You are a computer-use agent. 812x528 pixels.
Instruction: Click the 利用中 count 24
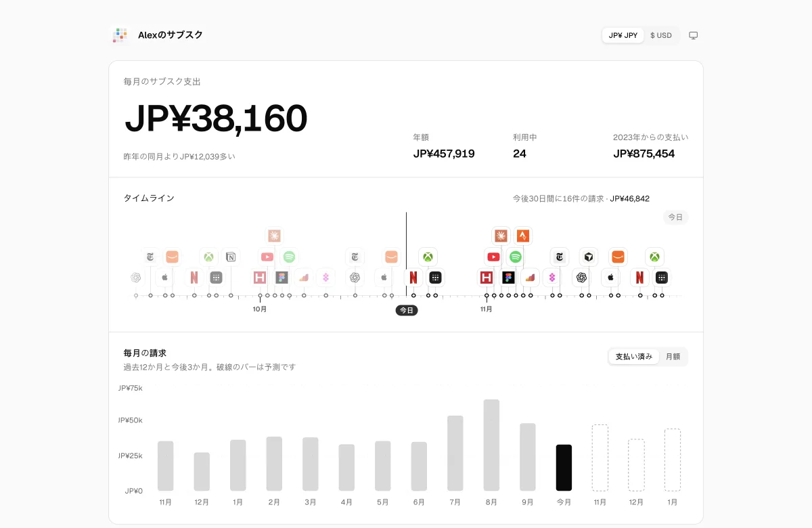(520, 154)
